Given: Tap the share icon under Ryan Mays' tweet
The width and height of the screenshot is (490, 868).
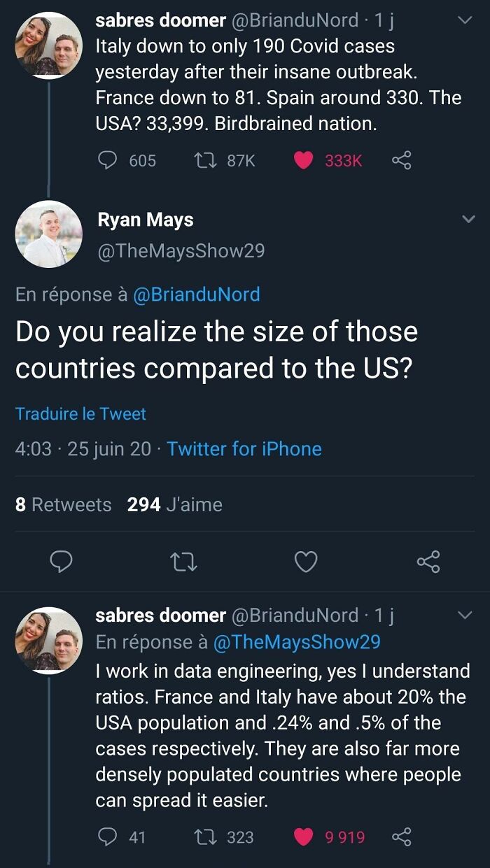Looking at the screenshot, I should (428, 562).
